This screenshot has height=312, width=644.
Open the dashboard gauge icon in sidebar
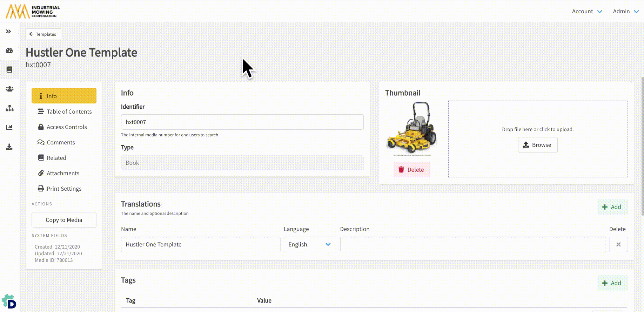[9, 50]
